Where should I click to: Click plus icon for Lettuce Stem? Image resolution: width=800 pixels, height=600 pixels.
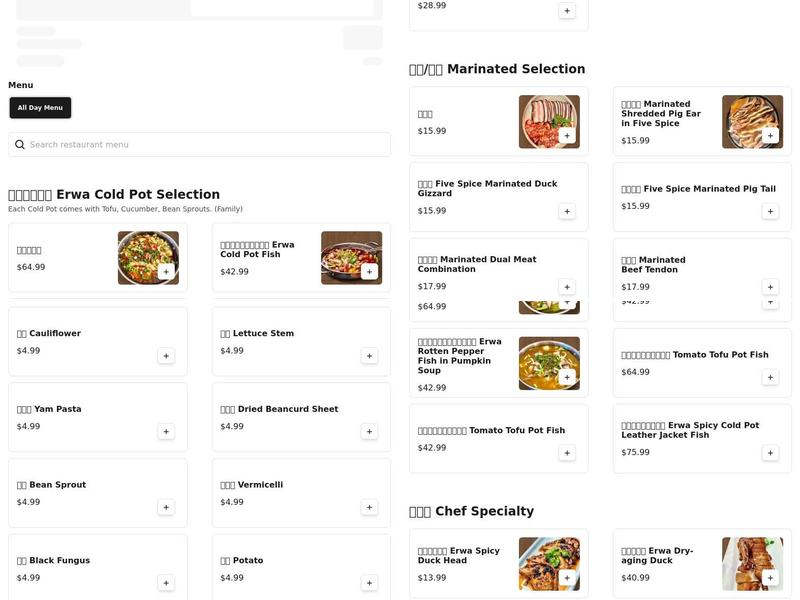point(369,356)
